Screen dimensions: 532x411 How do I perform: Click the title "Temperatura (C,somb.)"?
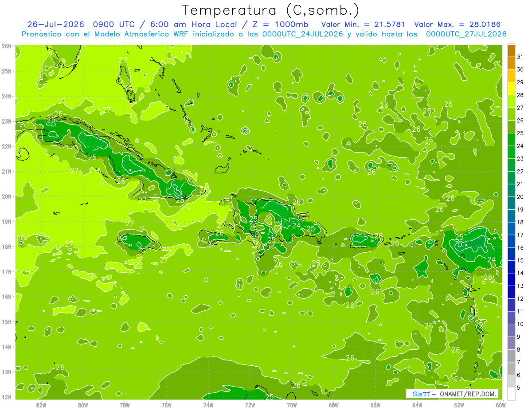pos(270,10)
